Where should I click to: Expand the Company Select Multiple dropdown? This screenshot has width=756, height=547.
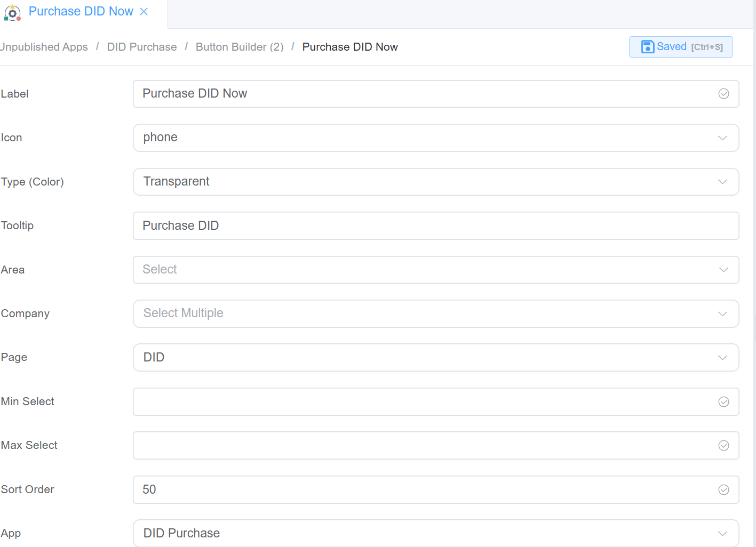[435, 313]
